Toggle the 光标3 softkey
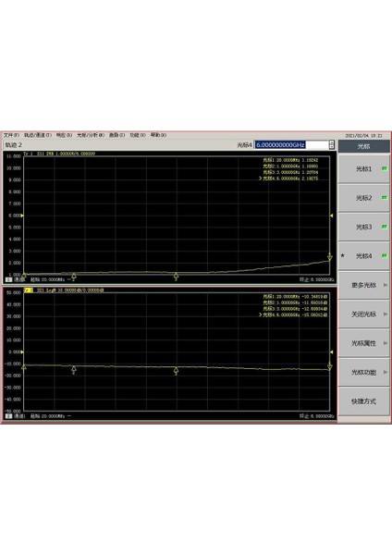Image resolution: width=392 pixels, height=555 pixels. click(x=363, y=227)
